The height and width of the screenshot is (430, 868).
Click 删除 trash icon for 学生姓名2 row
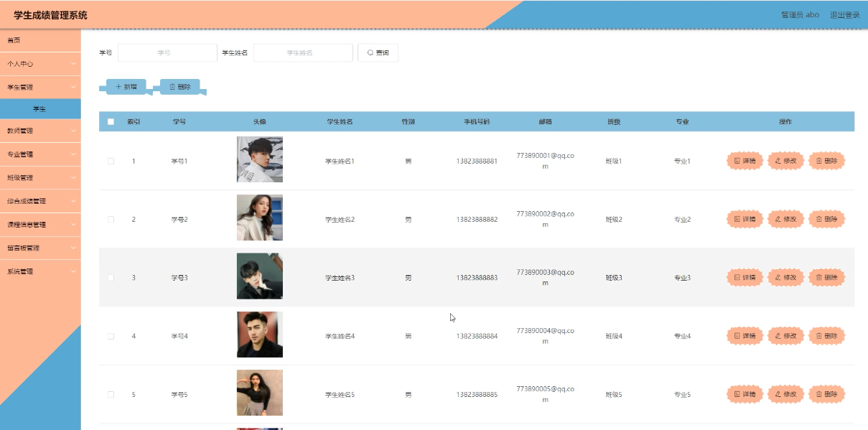(x=819, y=219)
